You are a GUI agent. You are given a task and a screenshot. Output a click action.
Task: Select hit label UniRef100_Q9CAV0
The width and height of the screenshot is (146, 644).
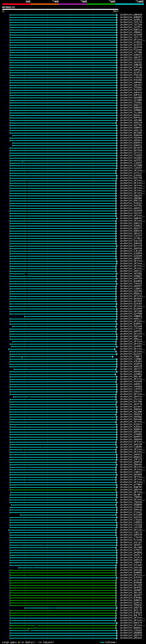(x=131, y=85)
